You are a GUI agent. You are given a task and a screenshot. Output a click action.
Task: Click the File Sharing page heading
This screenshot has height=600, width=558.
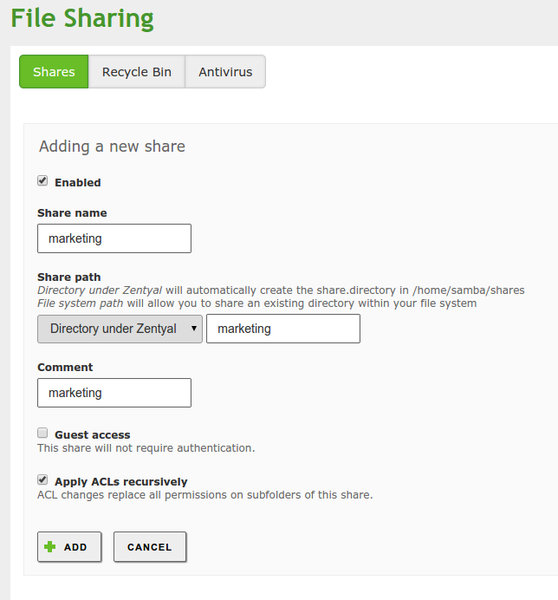(x=82, y=18)
